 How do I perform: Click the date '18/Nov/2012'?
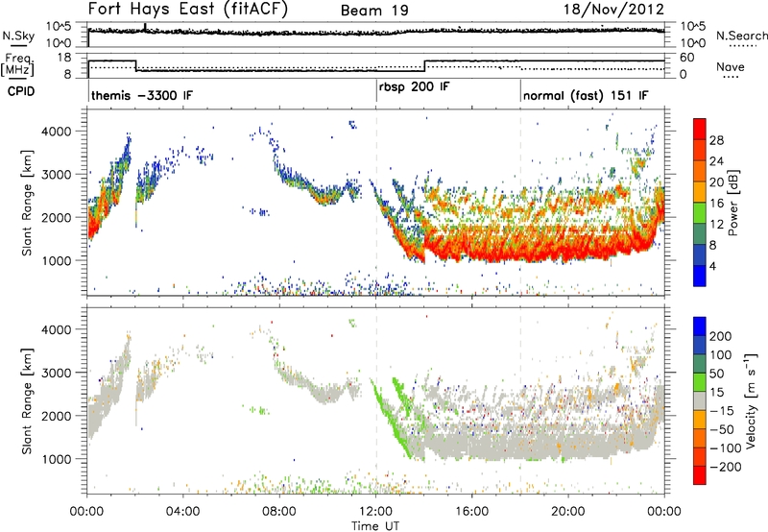pos(613,10)
